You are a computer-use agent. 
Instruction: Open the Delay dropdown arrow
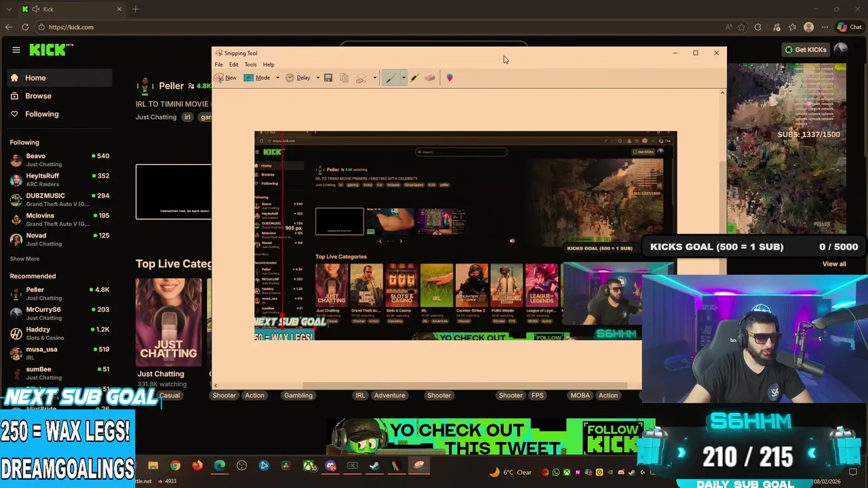click(317, 78)
